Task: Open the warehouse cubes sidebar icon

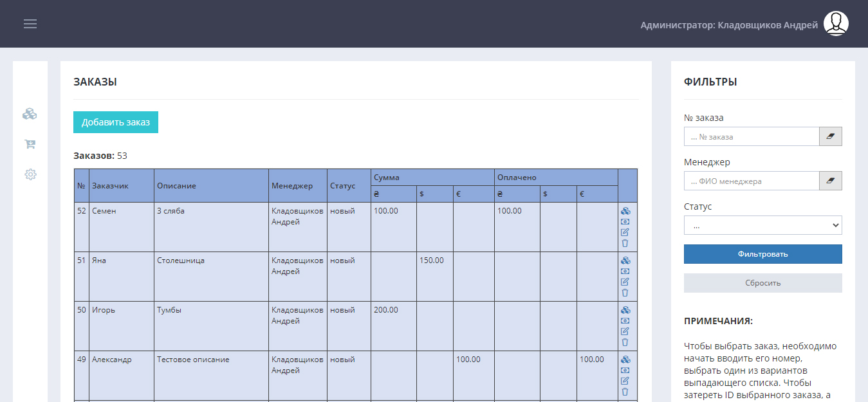Action: click(30, 114)
